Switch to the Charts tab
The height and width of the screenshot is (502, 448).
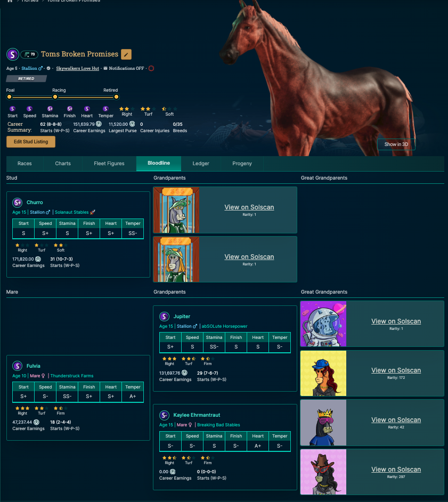click(63, 164)
